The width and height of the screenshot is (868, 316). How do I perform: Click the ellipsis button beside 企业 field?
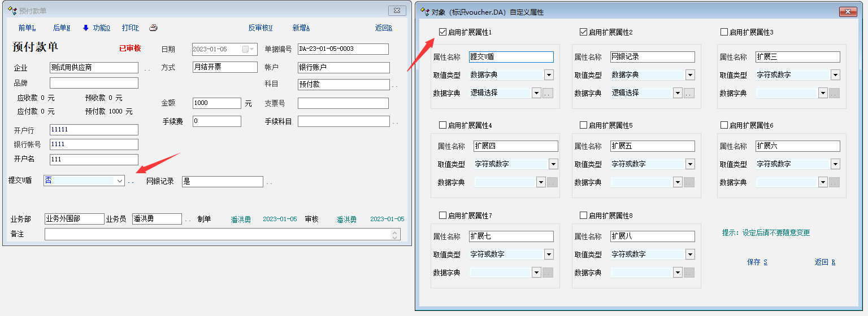[x=147, y=69]
